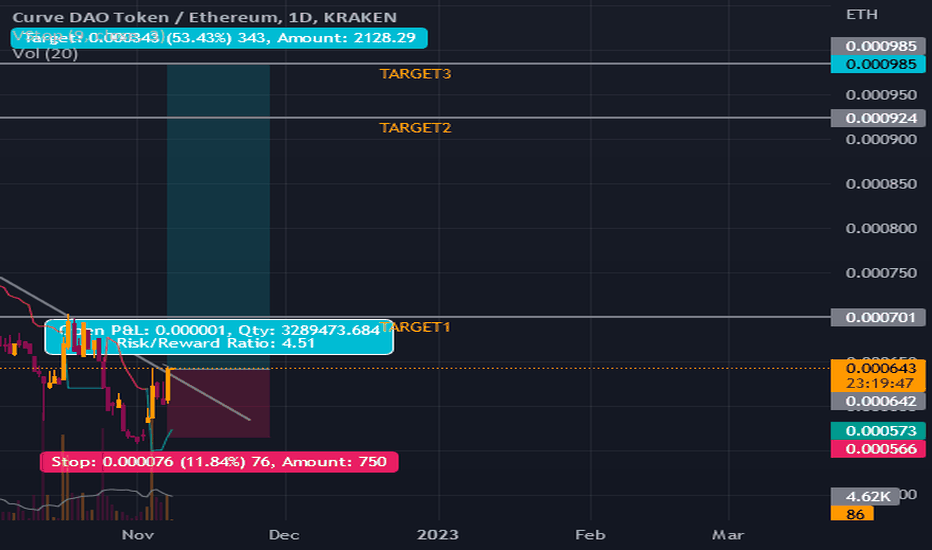Click the TARGET3 text label
932x550 pixels.
[x=415, y=74]
